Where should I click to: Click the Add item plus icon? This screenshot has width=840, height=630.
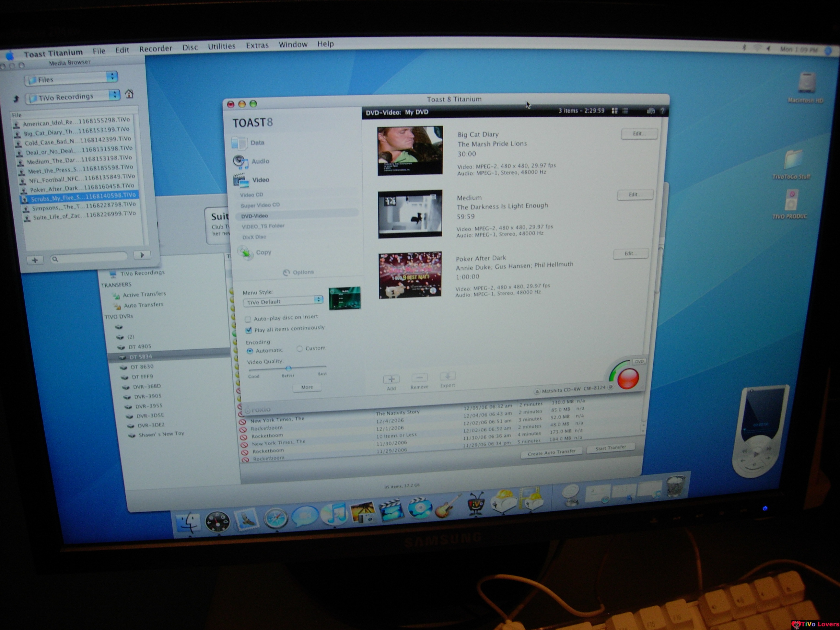[x=391, y=379]
